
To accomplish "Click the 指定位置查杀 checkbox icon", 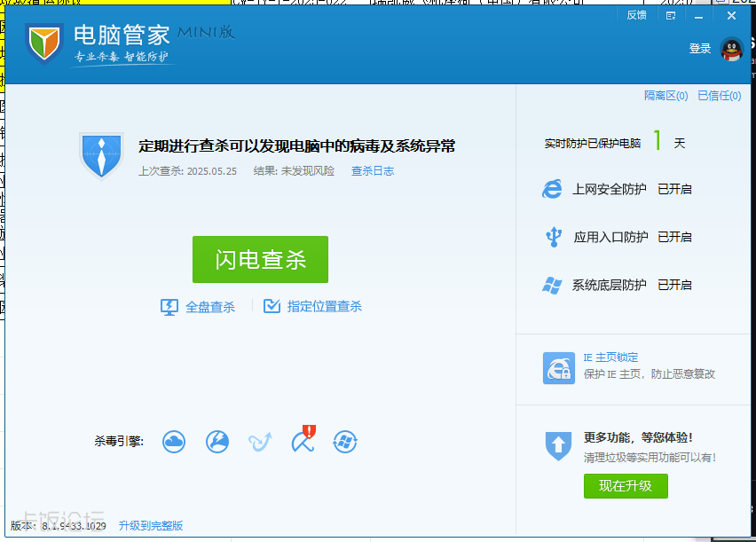I will 272,306.
